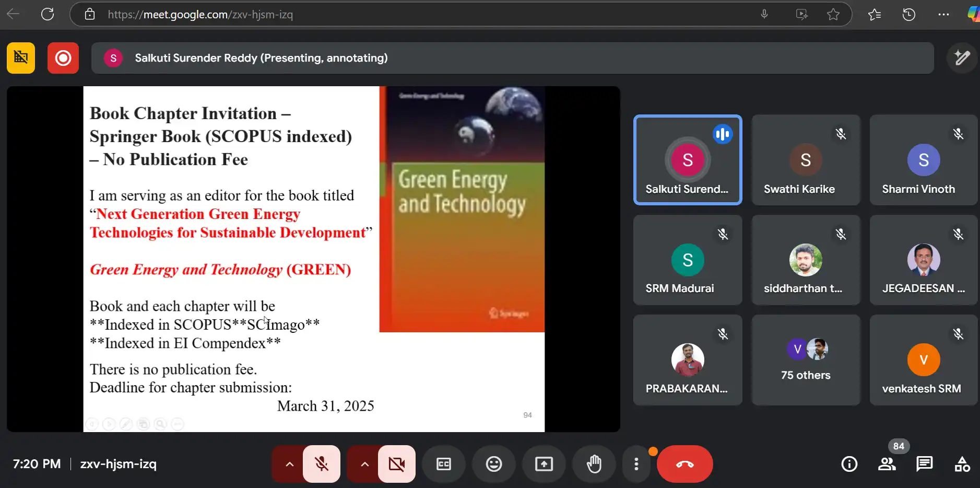This screenshot has width=980, height=488.
Task: Toggle the camera off button
Action: (397, 464)
